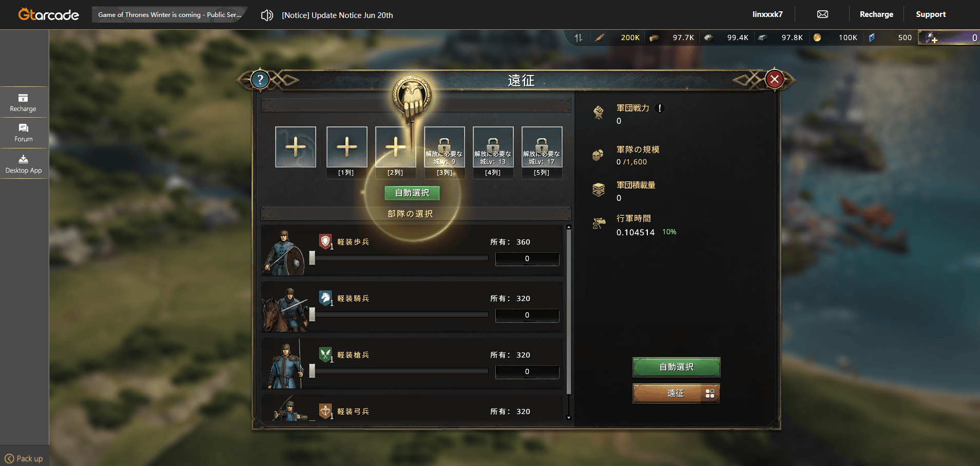
Task: Click the 軽装騎兵 quantity input field
Action: click(x=527, y=315)
